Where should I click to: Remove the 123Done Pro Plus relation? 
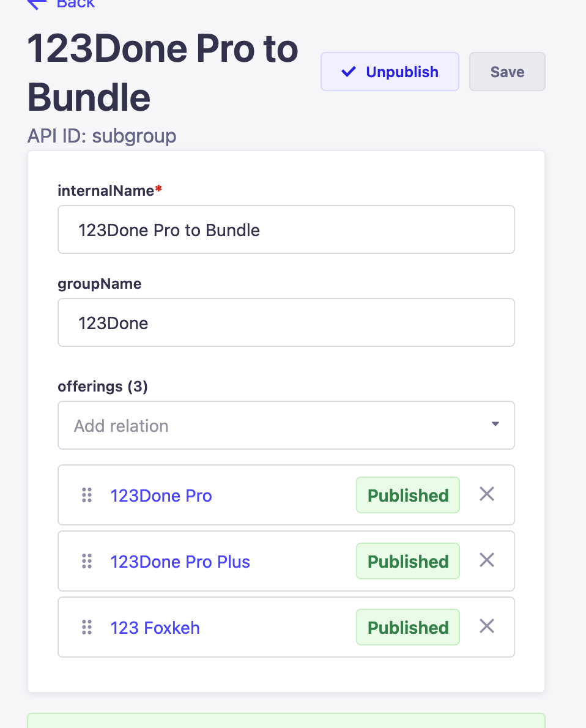pos(487,560)
